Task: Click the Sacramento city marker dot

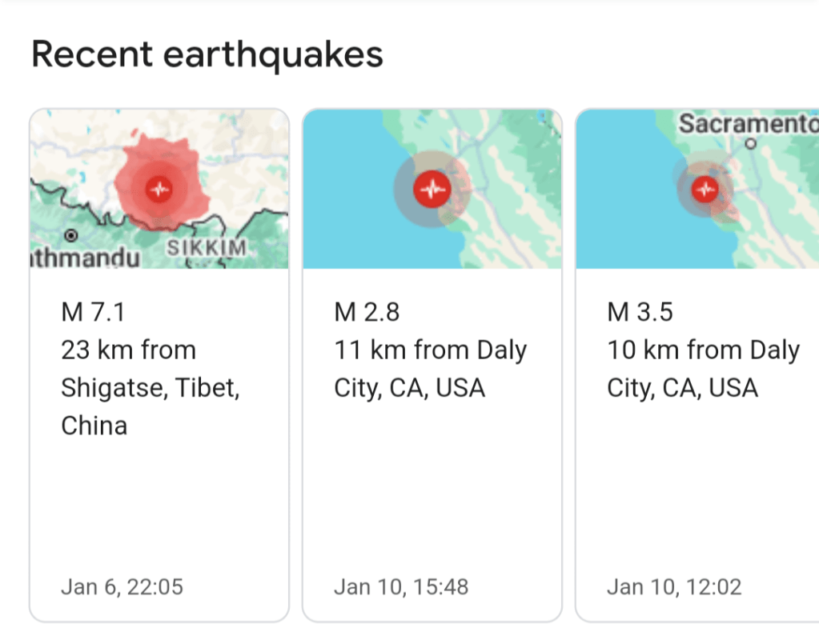Action: pos(750,144)
